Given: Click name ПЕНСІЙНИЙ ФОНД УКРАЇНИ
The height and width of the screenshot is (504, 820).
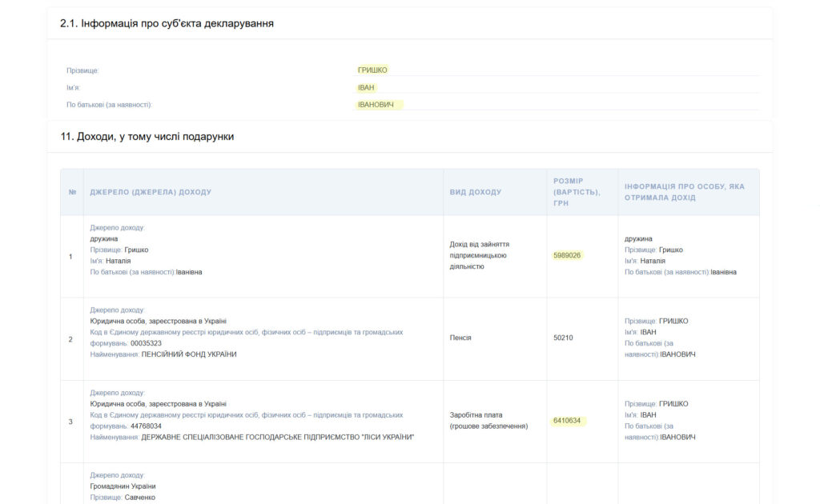Looking at the screenshot, I should click(189, 354).
